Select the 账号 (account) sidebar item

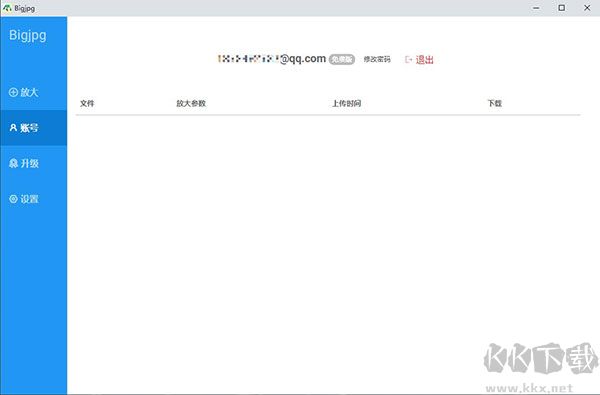pyautogui.click(x=33, y=128)
